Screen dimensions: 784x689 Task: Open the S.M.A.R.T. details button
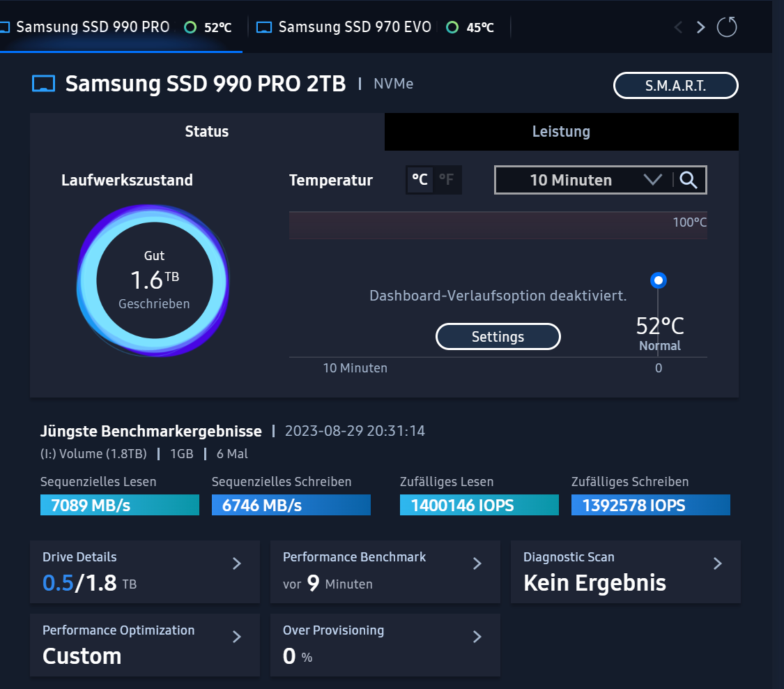point(675,86)
